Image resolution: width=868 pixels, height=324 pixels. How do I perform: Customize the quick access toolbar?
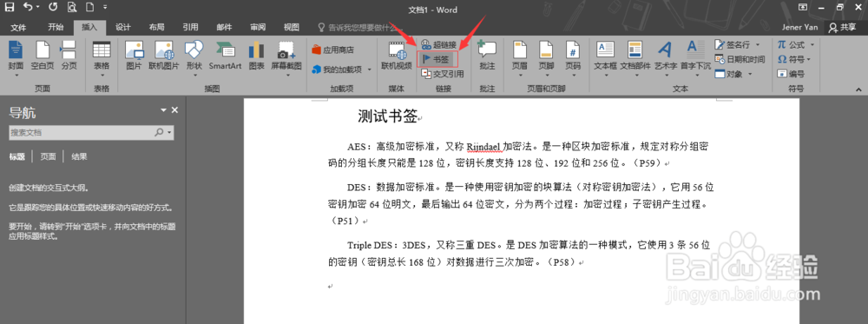[x=105, y=8]
